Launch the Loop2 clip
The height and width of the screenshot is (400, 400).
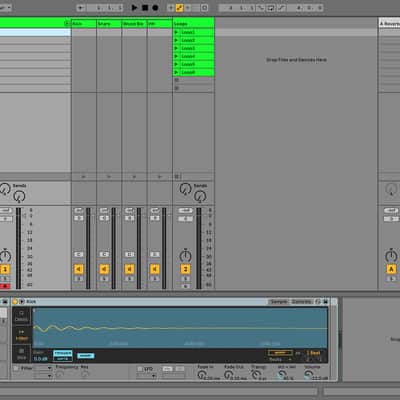(176, 40)
